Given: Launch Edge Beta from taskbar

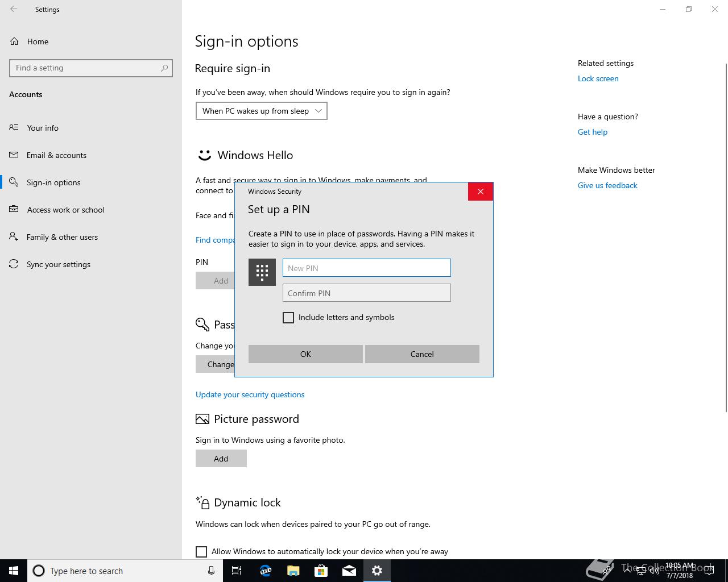Looking at the screenshot, I should pyautogui.click(x=265, y=571).
